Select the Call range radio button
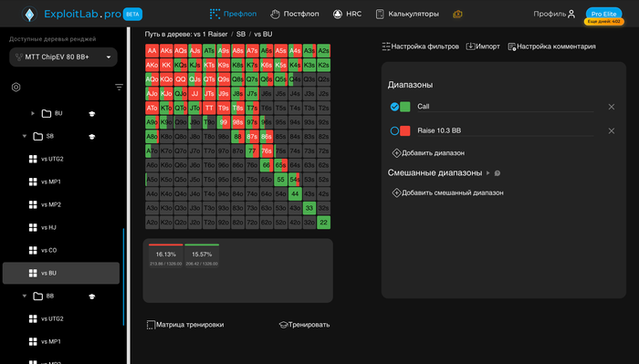Image resolution: width=639 pixels, height=364 pixels. (394, 107)
